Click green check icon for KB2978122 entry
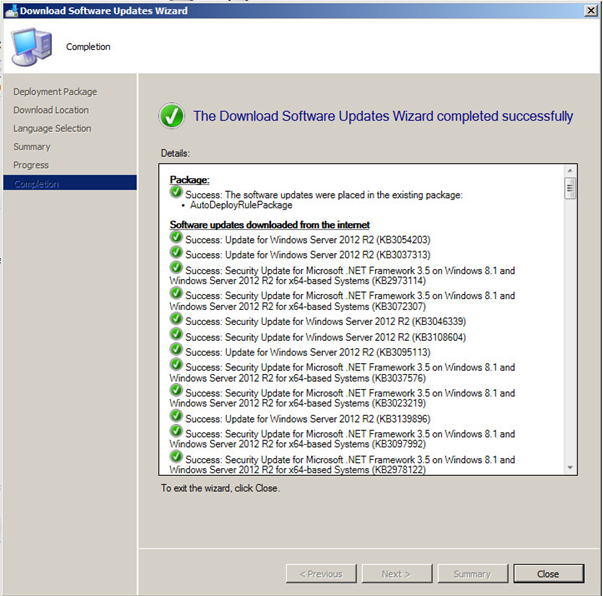Screen dimensions: 603x596 coord(176,456)
